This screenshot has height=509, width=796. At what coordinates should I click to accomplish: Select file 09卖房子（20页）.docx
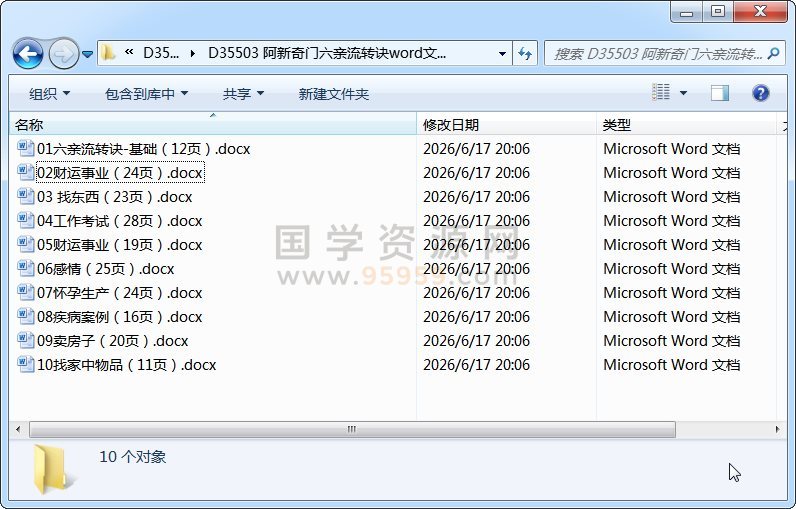pos(113,341)
